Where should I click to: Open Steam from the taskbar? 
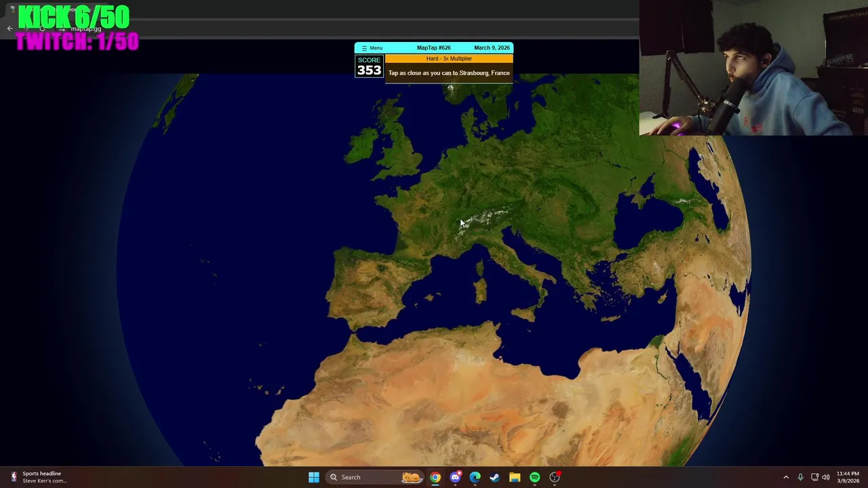click(494, 477)
